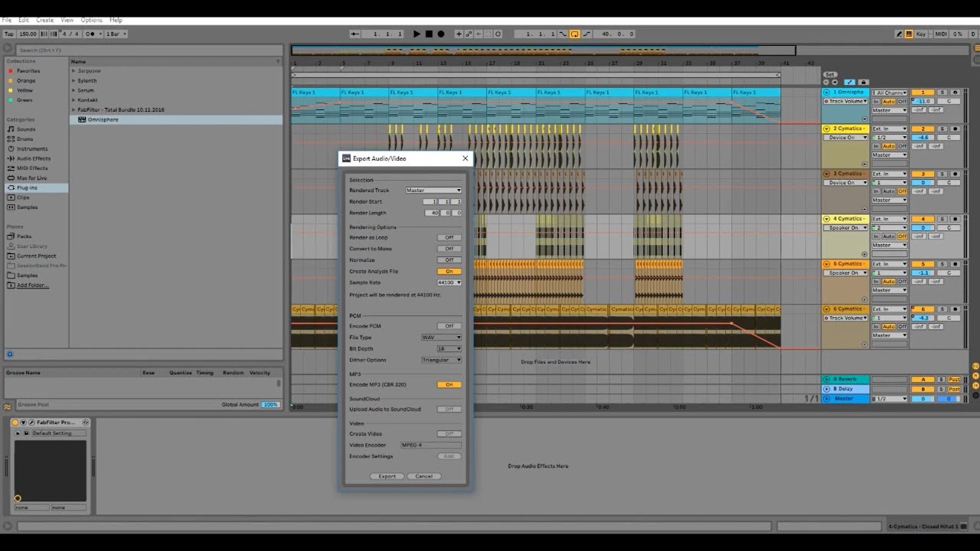Screen dimensions: 980x551
Task: Open the Dither Options dropdown
Action: coord(441,360)
